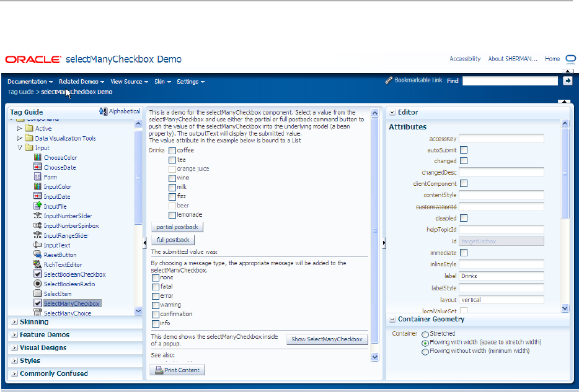Open the Skin menu
Screen dimensions: 579x392
click(x=162, y=82)
